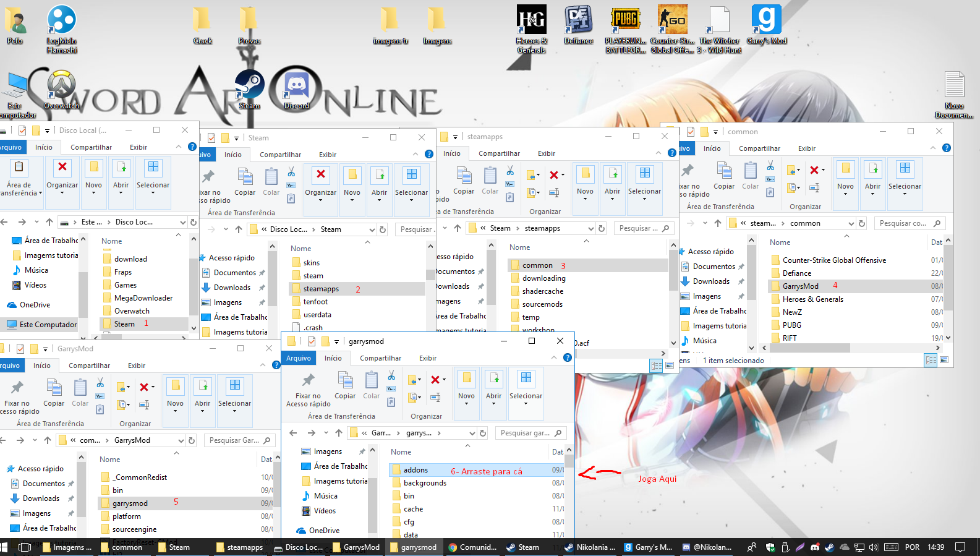This screenshot has height=556, width=980.
Task: Open Exibir tab in Disco Local window
Action: point(138,147)
